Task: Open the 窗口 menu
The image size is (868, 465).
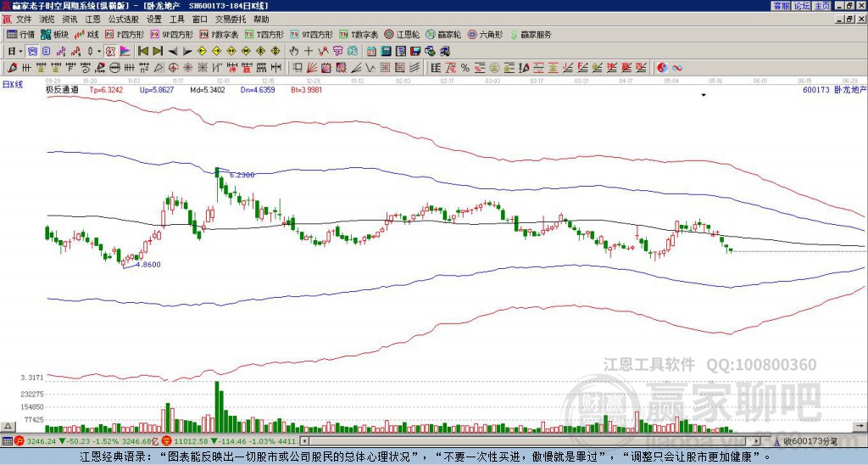Action: pyautogui.click(x=199, y=20)
